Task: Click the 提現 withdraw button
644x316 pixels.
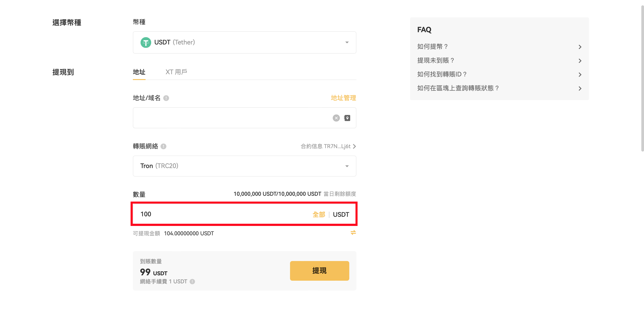Action: [319, 271]
